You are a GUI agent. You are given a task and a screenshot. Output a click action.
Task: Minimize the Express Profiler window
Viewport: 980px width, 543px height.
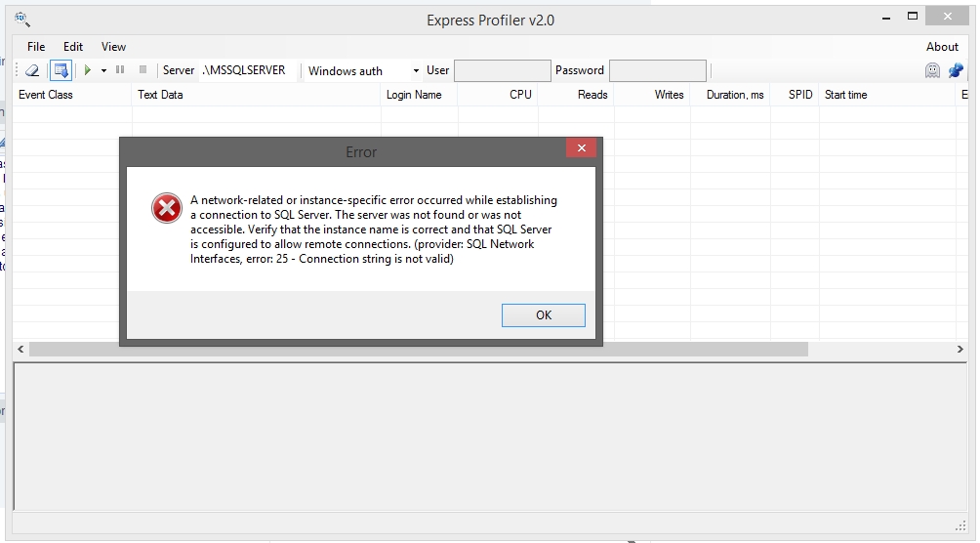pos(885,19)
